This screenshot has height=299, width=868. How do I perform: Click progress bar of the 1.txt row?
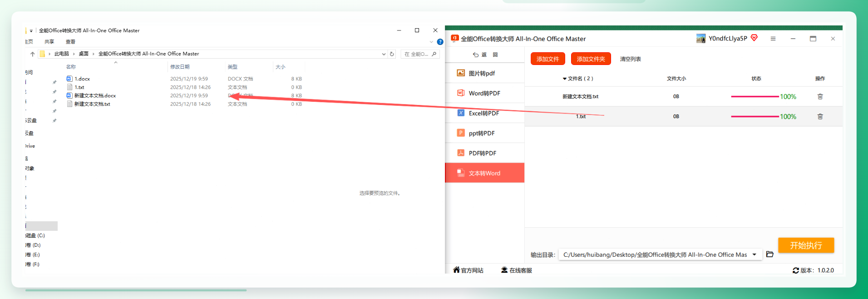point(755,116)
